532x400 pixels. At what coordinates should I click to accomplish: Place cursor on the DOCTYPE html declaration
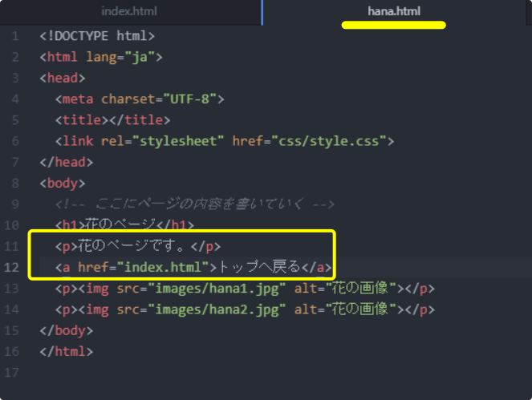[x=97, y=36]
